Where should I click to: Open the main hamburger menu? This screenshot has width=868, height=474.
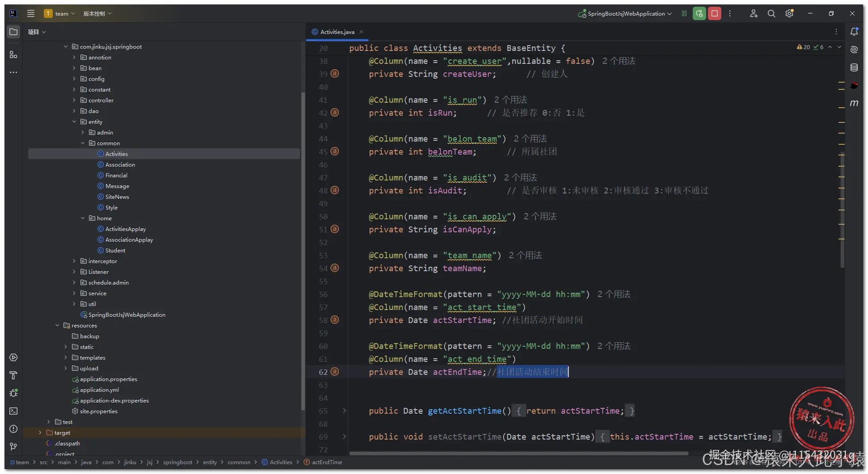31,13
